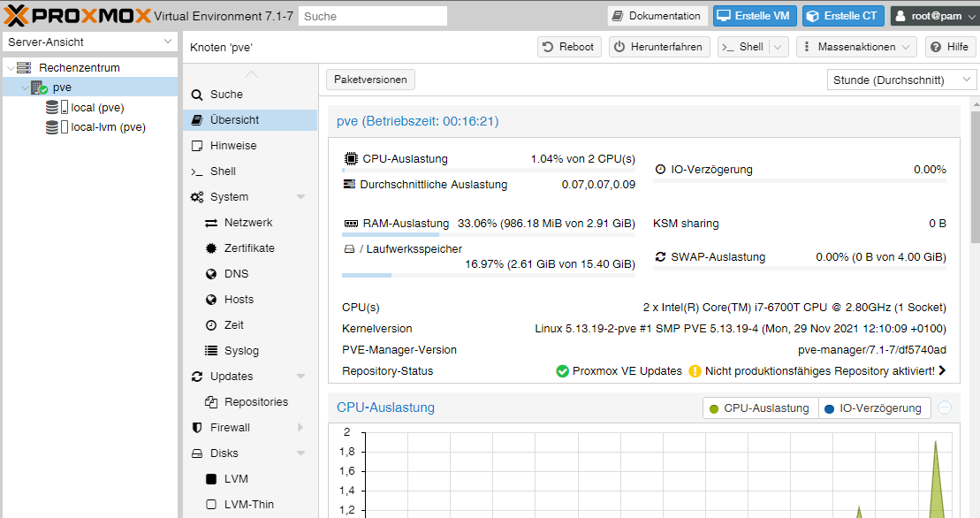The image size is (980, 518).
Task: Focus the Suche search field
Action: (373, 16)
